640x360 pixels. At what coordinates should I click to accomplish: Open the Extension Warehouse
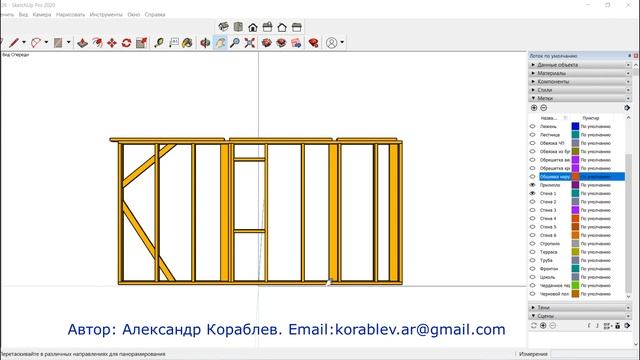[x=281, y=42]
